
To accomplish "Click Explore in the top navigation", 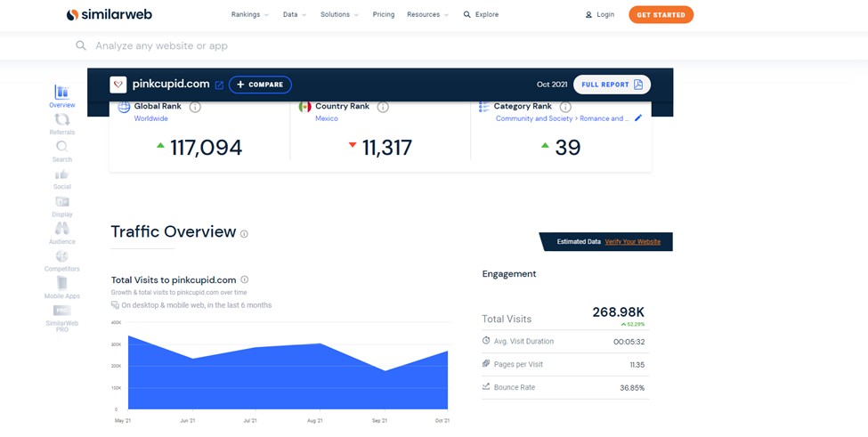I will (x=481, y=15).
